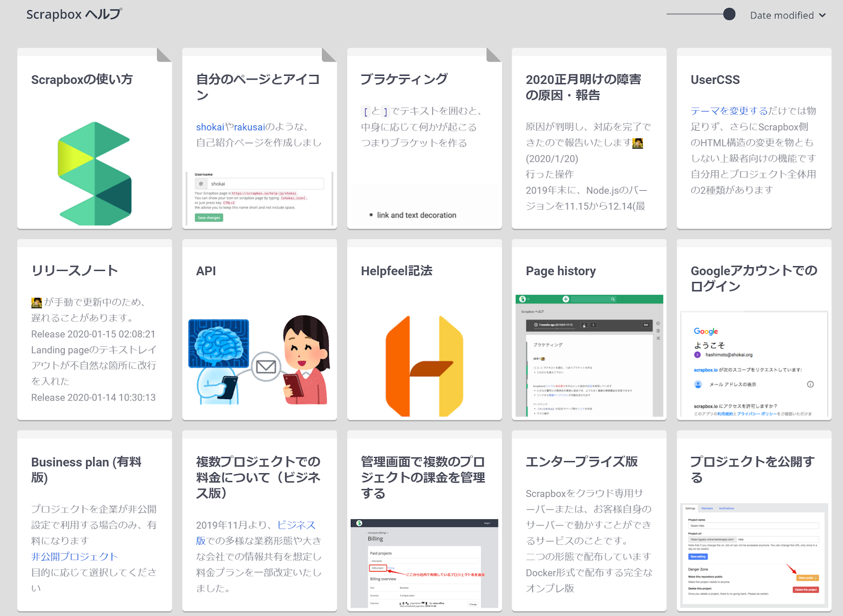Follow the rakusai link
Image resolution: width=843 pixels, height=616 pixels.
[249, 127]
